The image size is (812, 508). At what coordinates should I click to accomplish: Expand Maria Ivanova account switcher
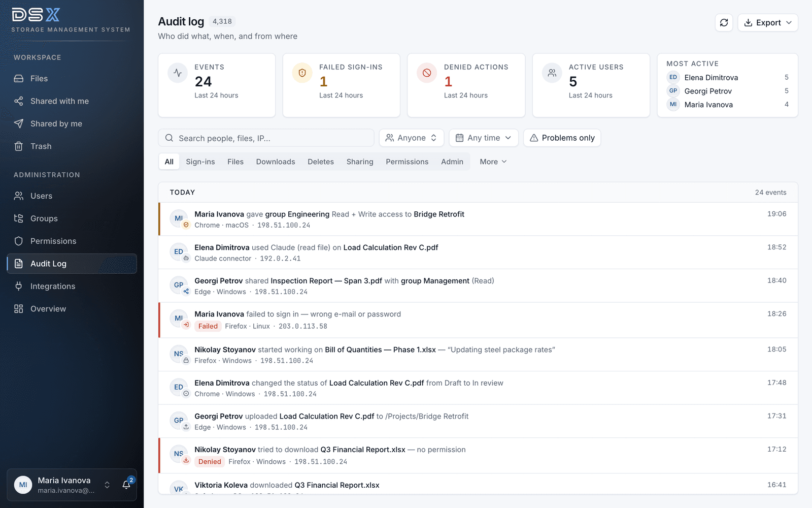click(x=107, y=485)
